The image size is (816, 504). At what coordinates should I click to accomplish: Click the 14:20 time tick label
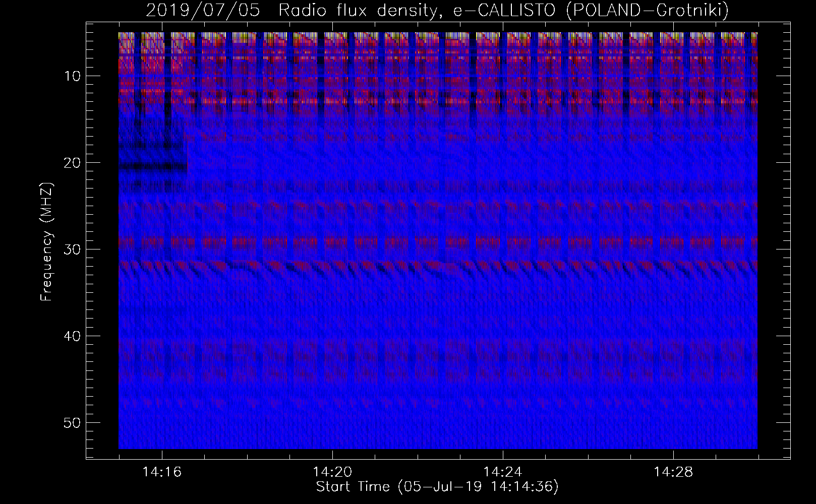coord(332,472)
